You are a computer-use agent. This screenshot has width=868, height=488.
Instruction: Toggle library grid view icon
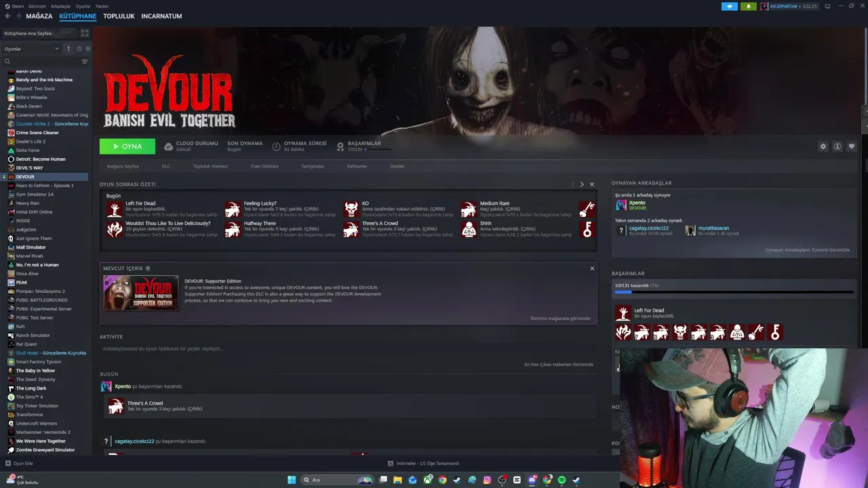click(x=85, y=33)
